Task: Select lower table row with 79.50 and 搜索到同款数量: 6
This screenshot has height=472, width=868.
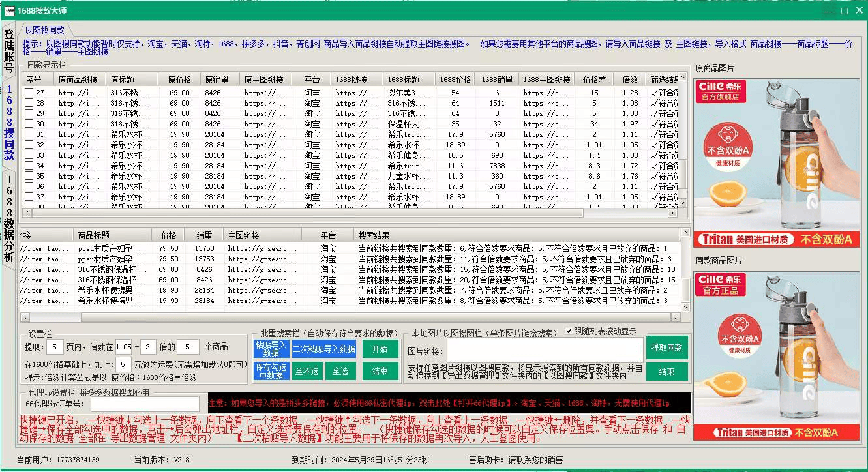Action: [x=350, y=248]
